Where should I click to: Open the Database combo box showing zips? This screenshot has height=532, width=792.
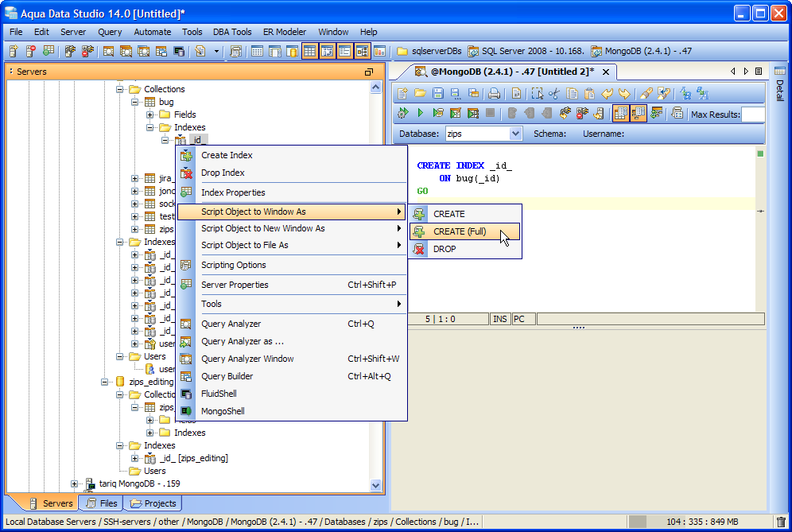pos(483,134)
